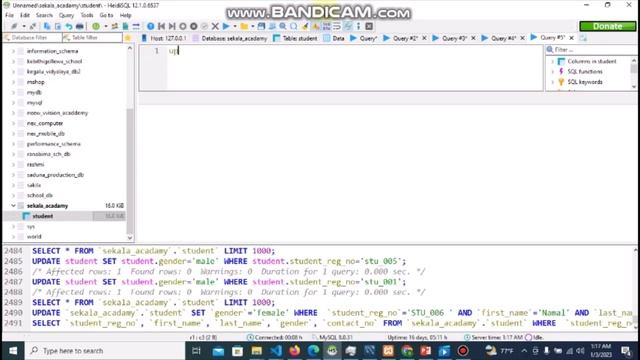The image size is (640, 360).
Task: Click the export SQL document icon
Action: click(125, 26)
